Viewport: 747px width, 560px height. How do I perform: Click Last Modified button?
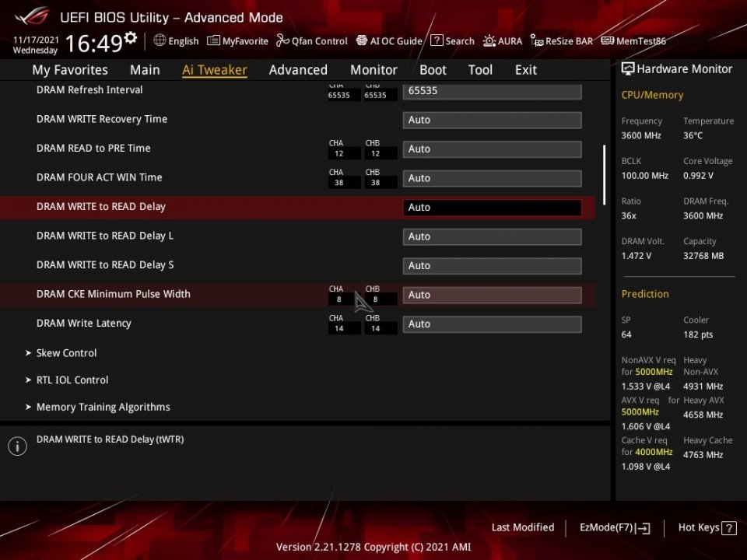point(523,527)
